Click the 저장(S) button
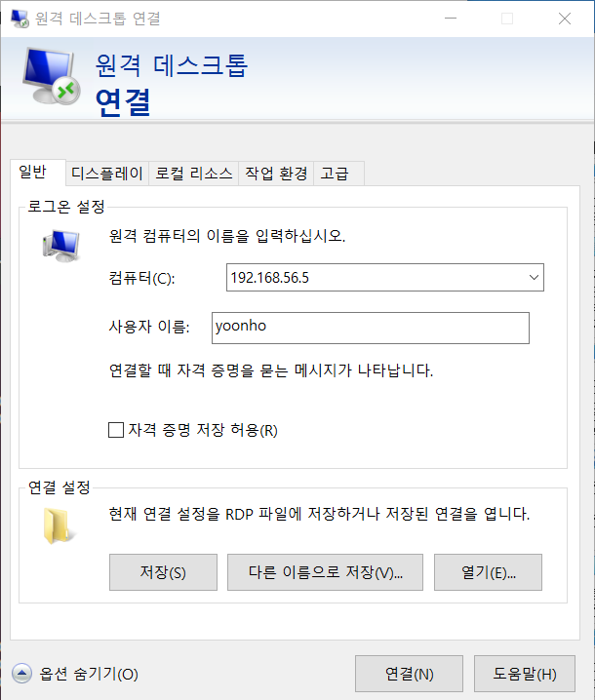595x700 pixels. point(163,572)
